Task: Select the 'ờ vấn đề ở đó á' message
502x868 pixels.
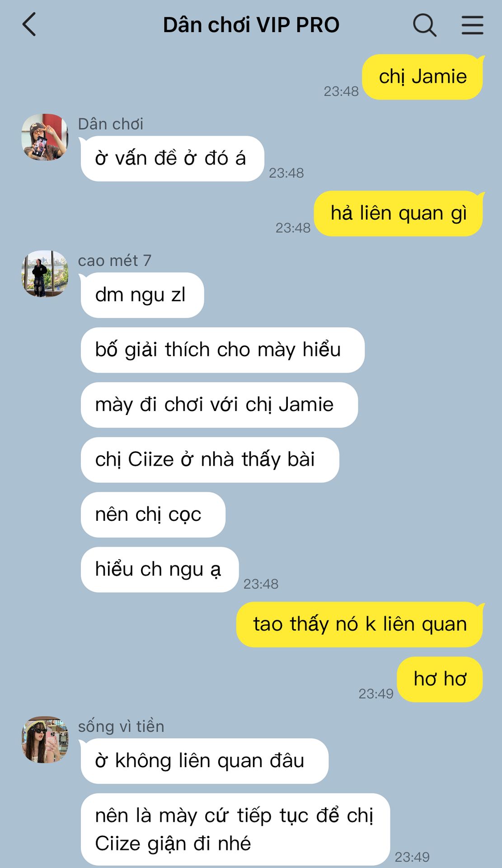Action: (x=172, y=159)
